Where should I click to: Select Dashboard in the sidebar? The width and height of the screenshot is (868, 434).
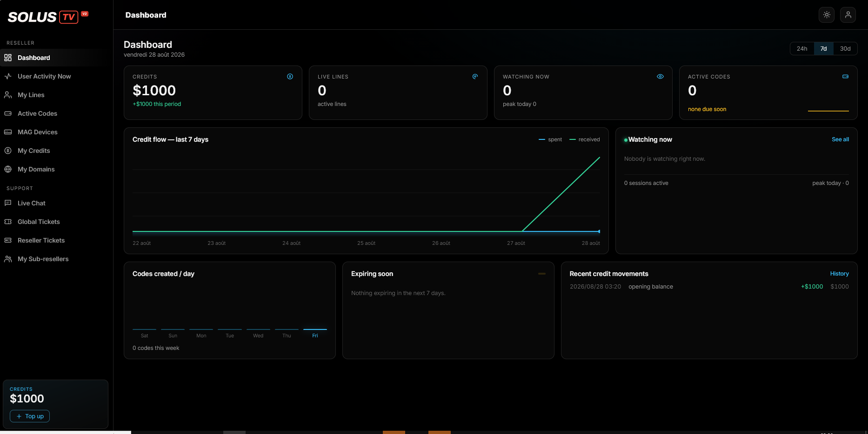pyautogui.click(x=33, y=58)
